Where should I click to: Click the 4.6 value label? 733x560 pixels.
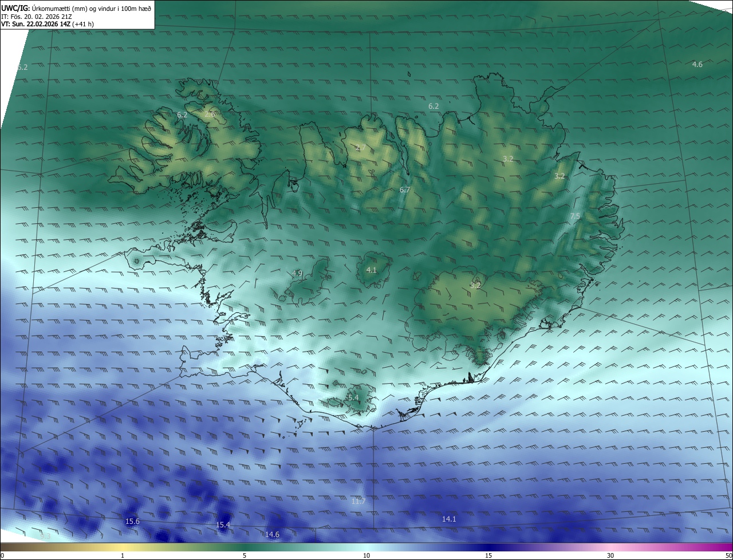point(697,64)
